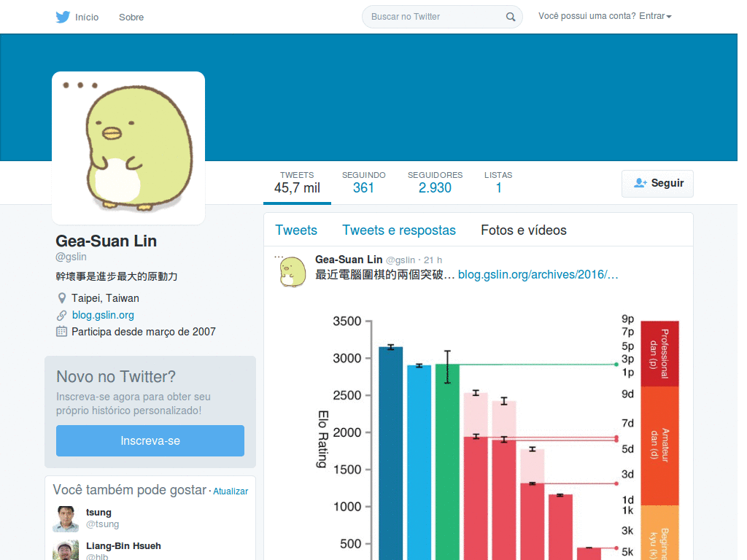View the Seguindo count 361
747x560 pixels.
363,183
